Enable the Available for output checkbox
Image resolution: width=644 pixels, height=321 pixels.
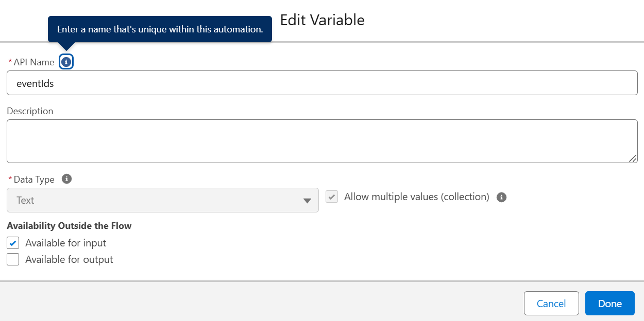click(x=13, y=259)
